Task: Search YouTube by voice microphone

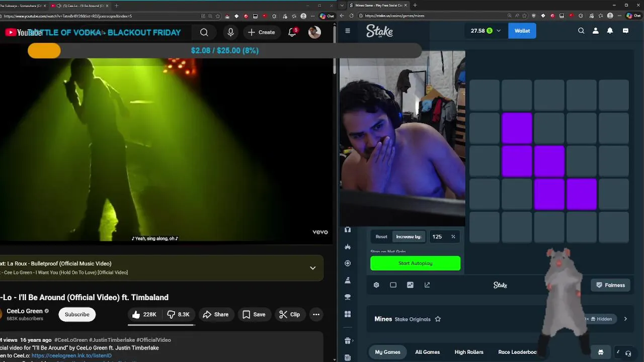Action: 230,32
